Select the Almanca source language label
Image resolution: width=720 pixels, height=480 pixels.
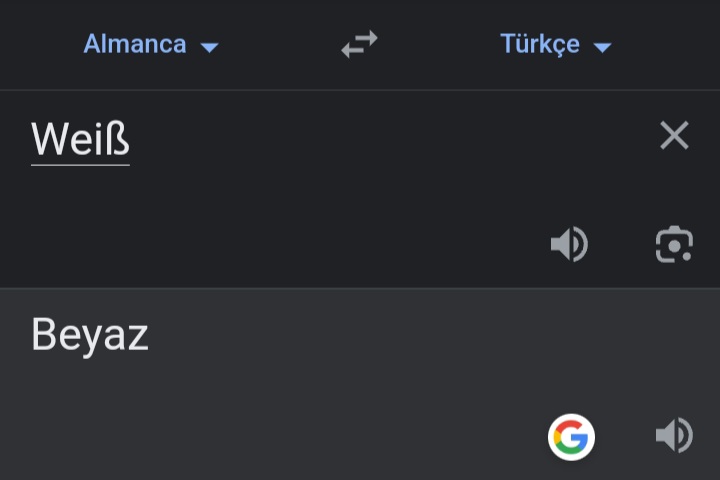135,44
